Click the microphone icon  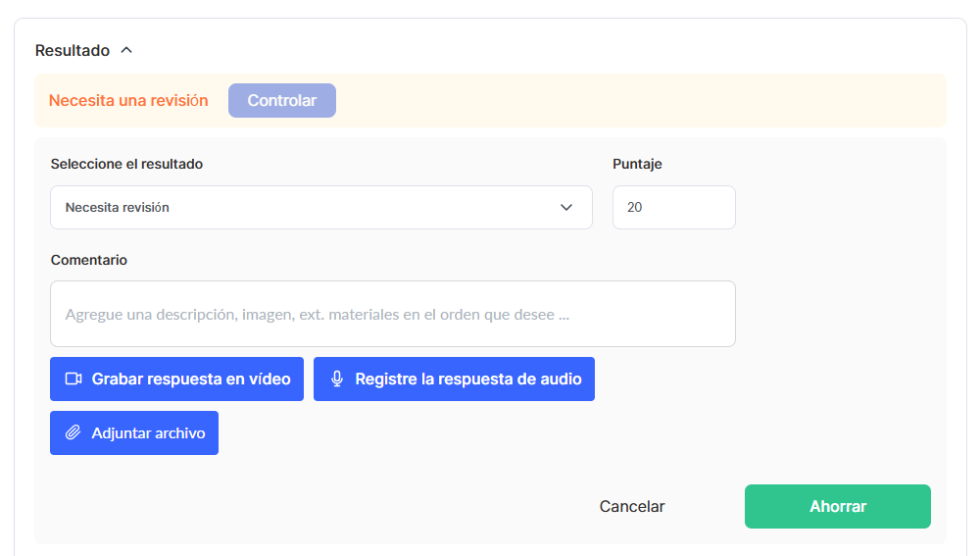tap(336, 379)
